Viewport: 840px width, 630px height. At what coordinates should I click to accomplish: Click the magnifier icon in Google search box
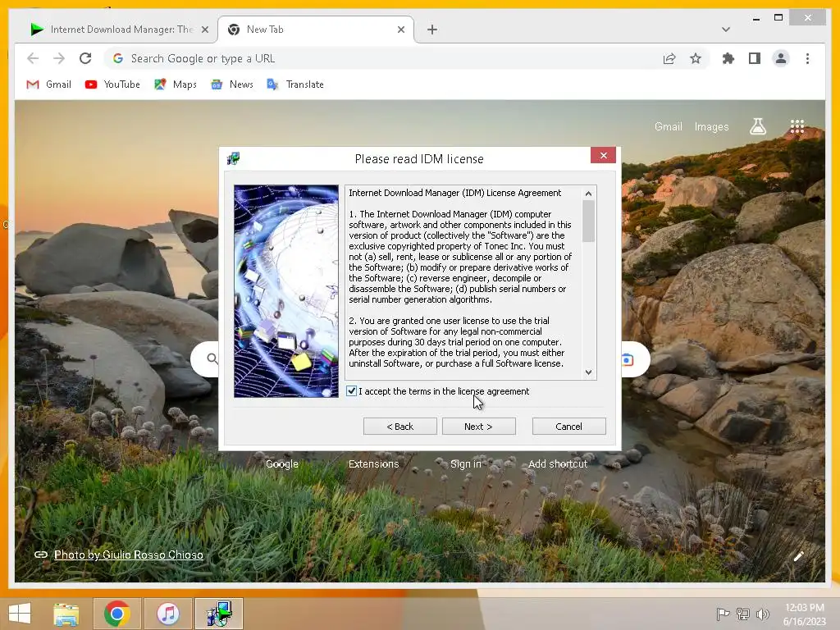[x=212, y=358]
